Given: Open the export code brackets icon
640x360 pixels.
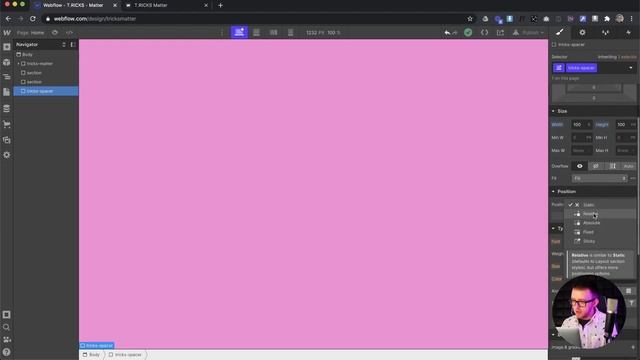Looking at the screenshot, I should [484, 33].
